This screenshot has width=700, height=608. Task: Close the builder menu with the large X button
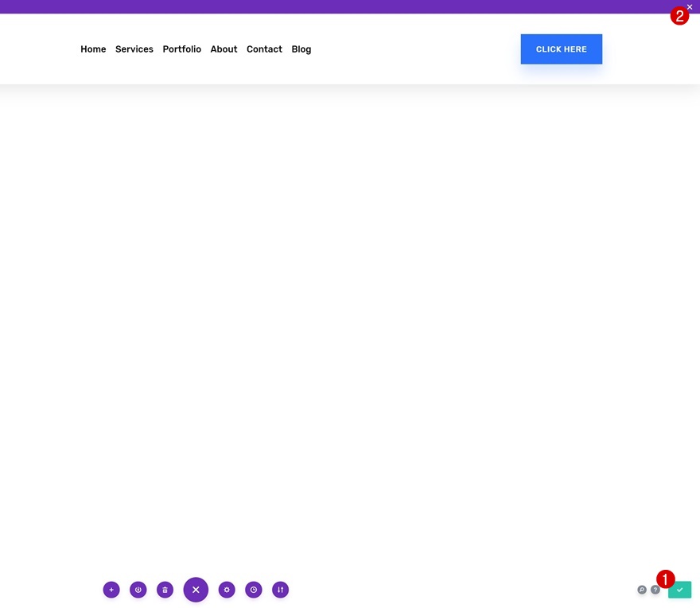[x=196, y=590]
